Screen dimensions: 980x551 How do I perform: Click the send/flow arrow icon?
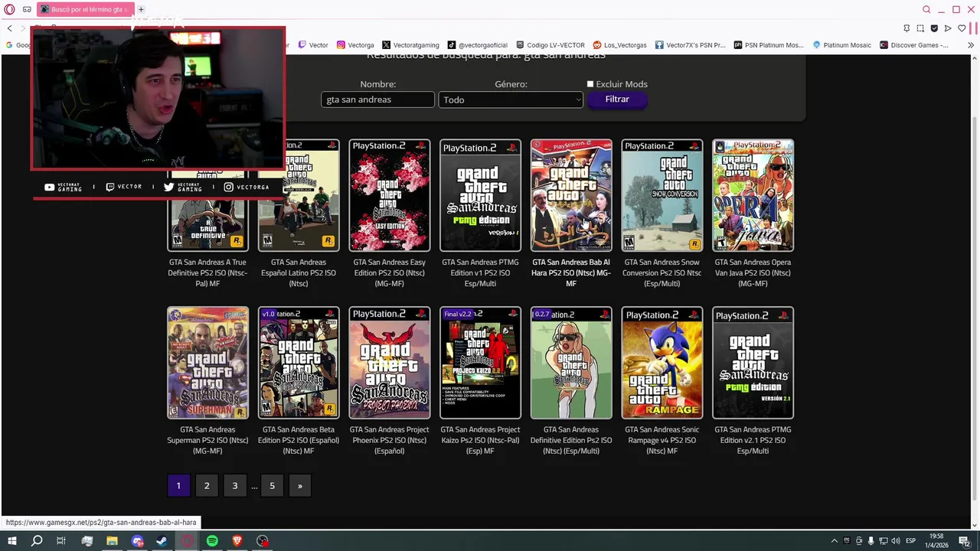(948, 28)
